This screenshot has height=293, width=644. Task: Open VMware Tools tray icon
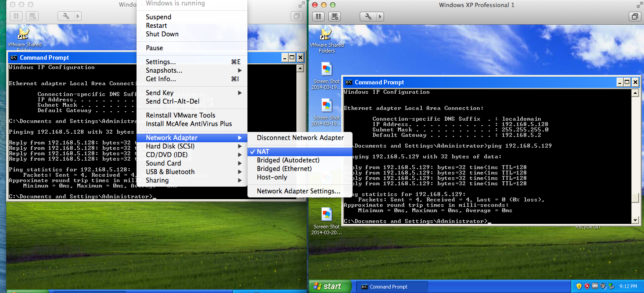point(595,286)
